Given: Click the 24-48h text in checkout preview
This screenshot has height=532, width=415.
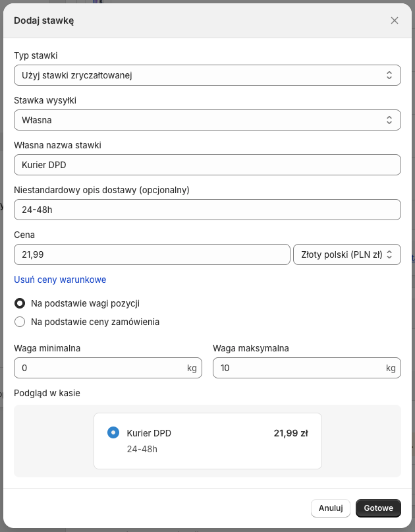Looking at the screenshot, I should point(142,449).
